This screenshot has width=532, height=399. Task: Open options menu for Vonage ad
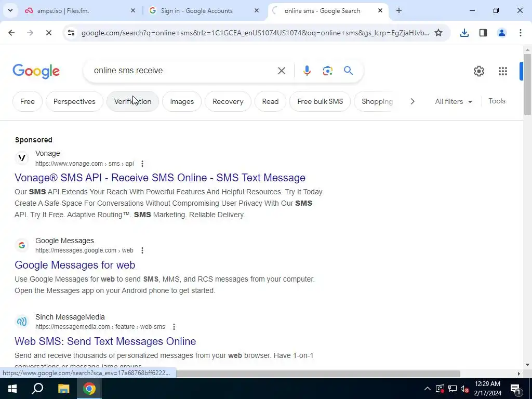(142, 164)
